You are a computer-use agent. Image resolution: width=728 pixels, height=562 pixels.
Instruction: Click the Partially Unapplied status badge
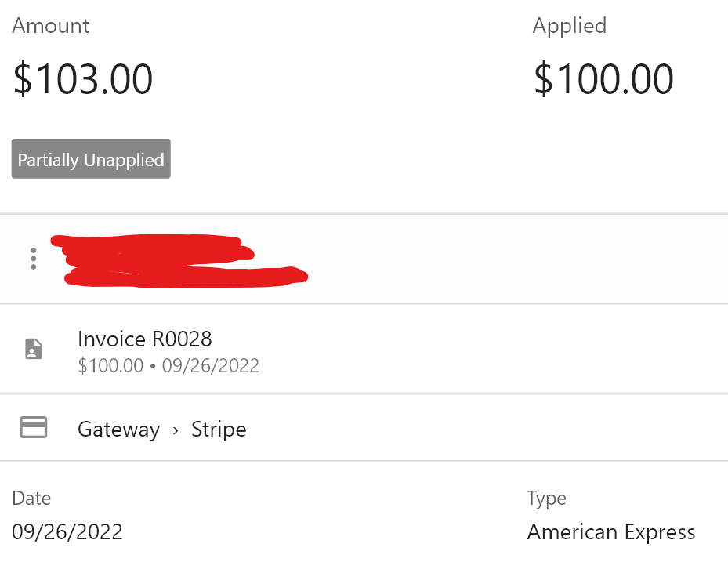coord(90,158)
